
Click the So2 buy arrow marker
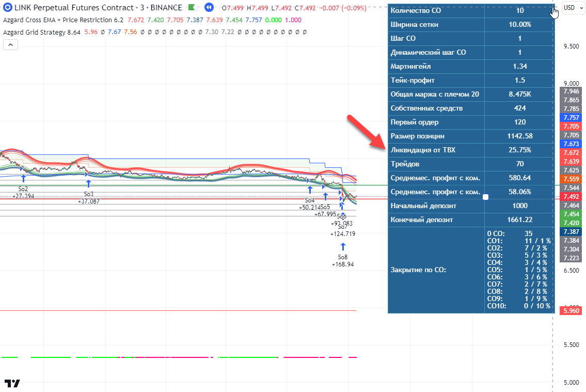[x=24, y=178]
